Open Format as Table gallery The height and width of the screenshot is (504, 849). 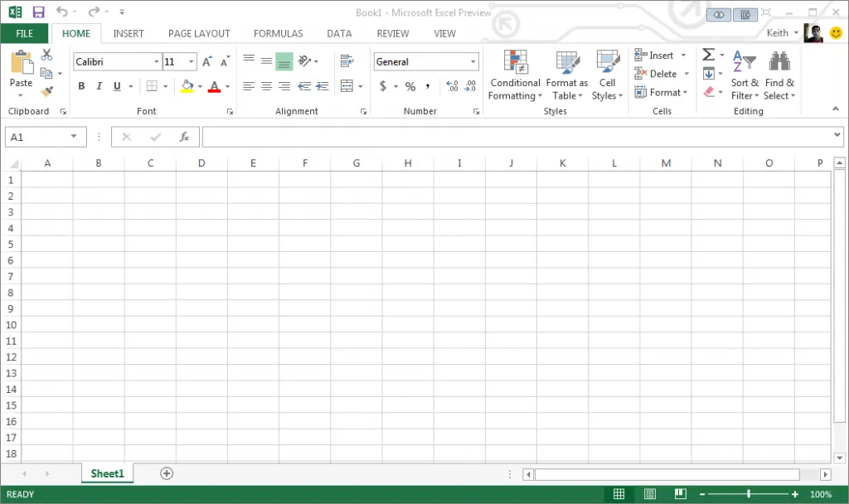coord(567,75)
